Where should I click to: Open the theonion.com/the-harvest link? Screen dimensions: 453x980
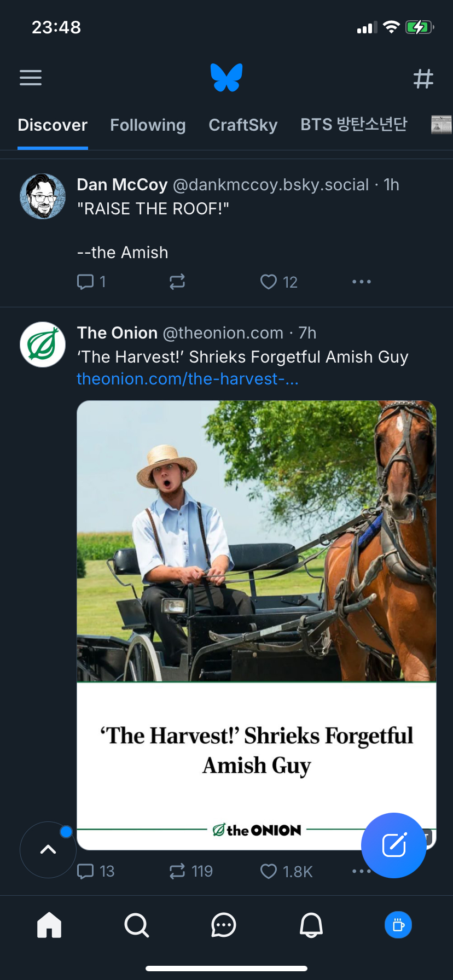click(x=187, y=379)
